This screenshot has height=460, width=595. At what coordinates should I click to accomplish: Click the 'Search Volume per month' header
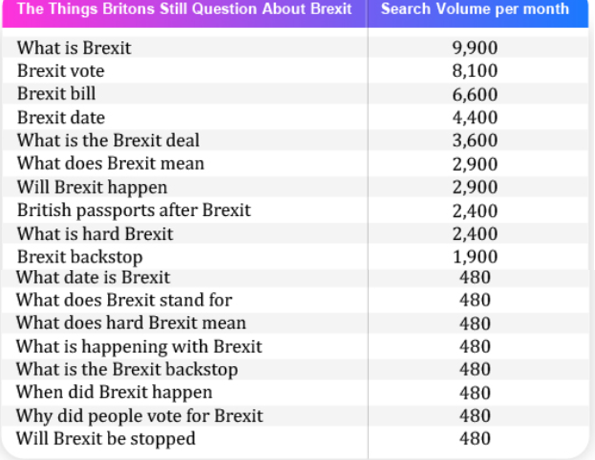pyautogui.click(x=475, y=9)
